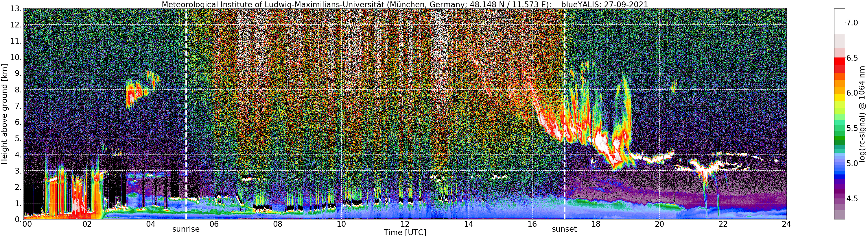Click the x-axis tick label '08'
Image resolution: width=868 pixels, height=238 pixels.
pyautogui.click(x=278, y=224)
